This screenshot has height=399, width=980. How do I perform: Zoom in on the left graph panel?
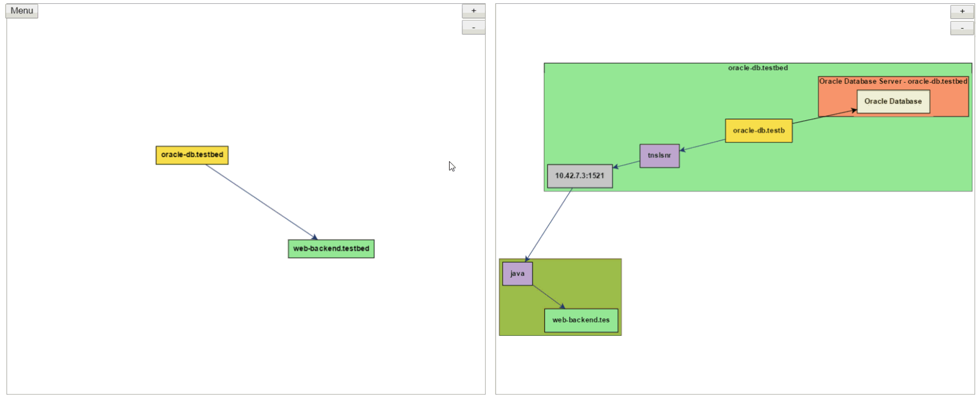click(x=473, y=11)
